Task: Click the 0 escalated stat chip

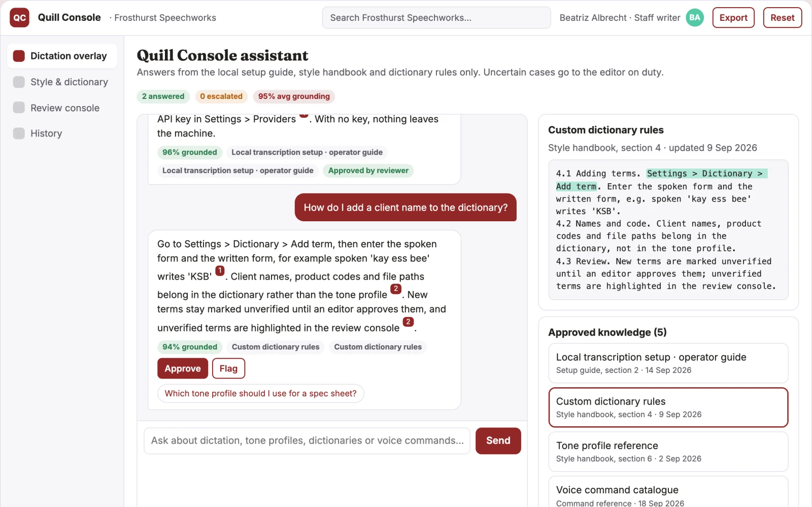Action: (x=221, y=96)
